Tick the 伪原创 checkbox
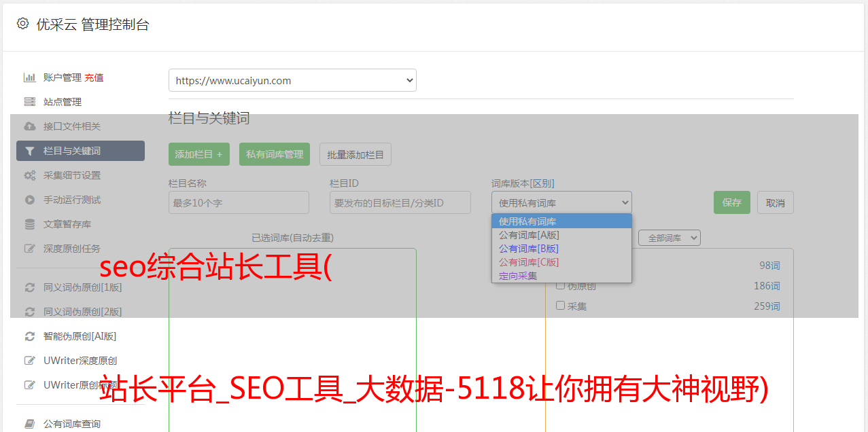This screenshot has height=432, width=868. pos(561,285)
